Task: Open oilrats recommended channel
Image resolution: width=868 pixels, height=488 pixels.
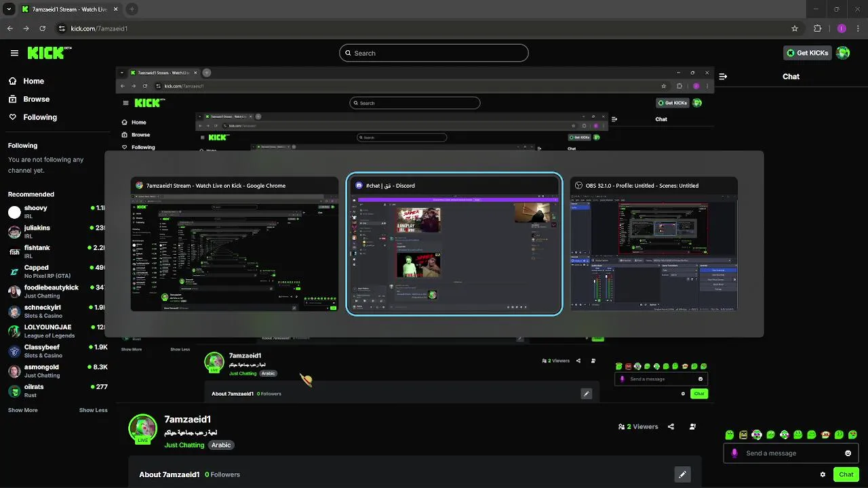Action: coord(58,390)
